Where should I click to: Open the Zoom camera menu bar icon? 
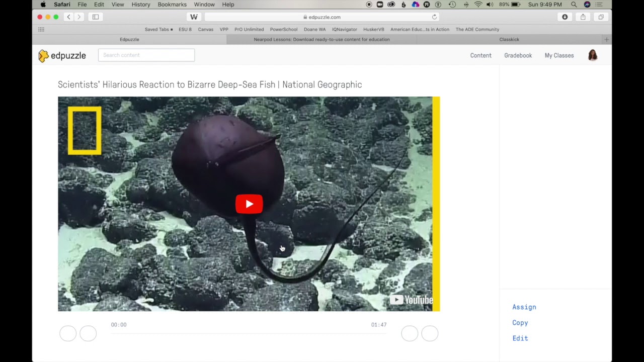380,5
